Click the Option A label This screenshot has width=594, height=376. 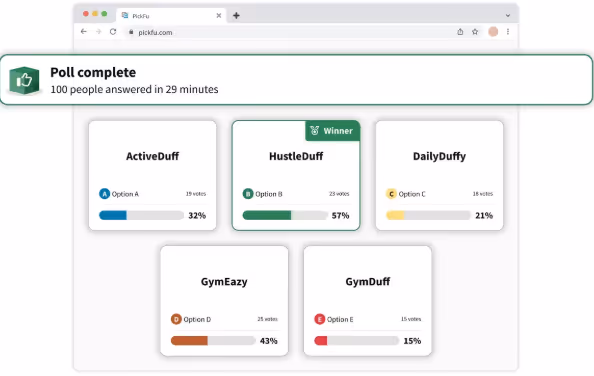pos(125,194)
